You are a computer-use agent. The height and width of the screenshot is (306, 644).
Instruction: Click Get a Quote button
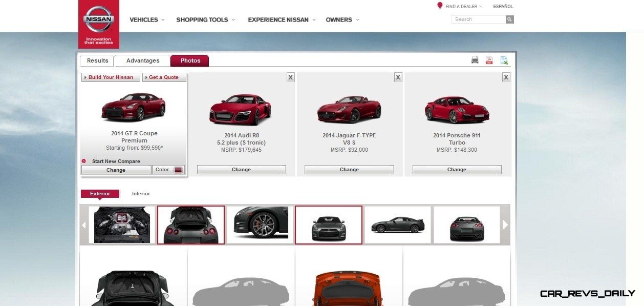(x=164, y=77)
